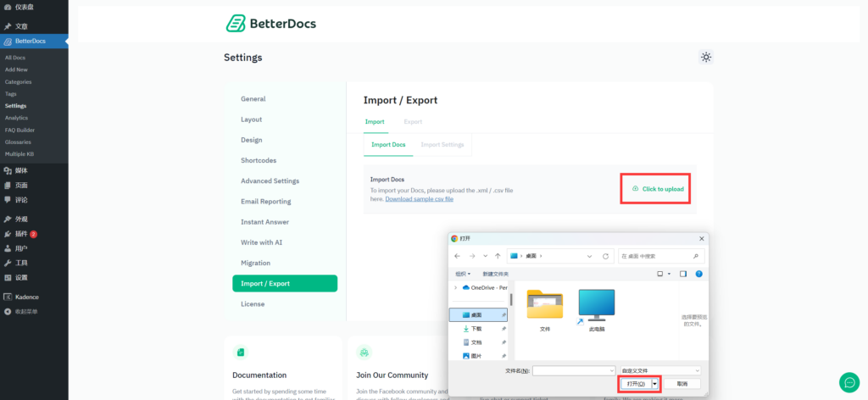Click the 插件 plugins icon

point(8,234)
